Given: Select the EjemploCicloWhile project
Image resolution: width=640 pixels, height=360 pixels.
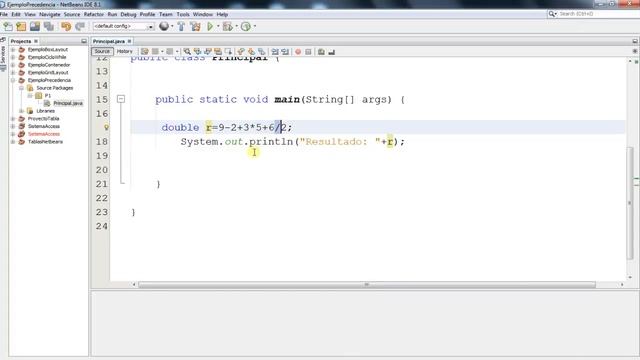Looking at the screenshot, I should point(47,57).
